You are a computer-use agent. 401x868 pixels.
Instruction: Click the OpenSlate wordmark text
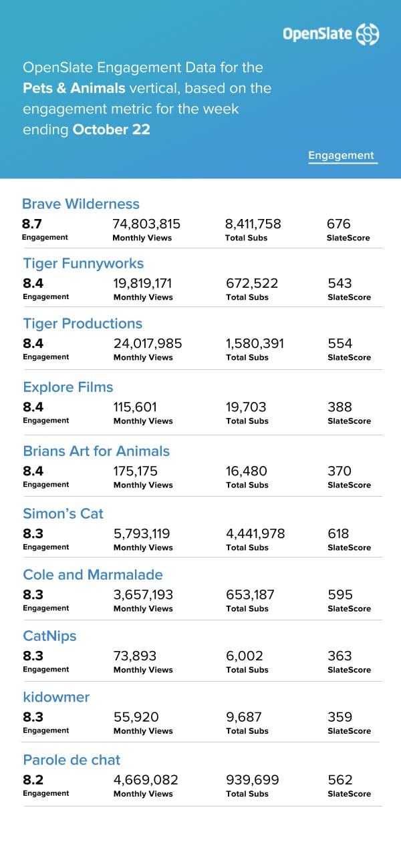pyautogui.click(x=317, y=34)
